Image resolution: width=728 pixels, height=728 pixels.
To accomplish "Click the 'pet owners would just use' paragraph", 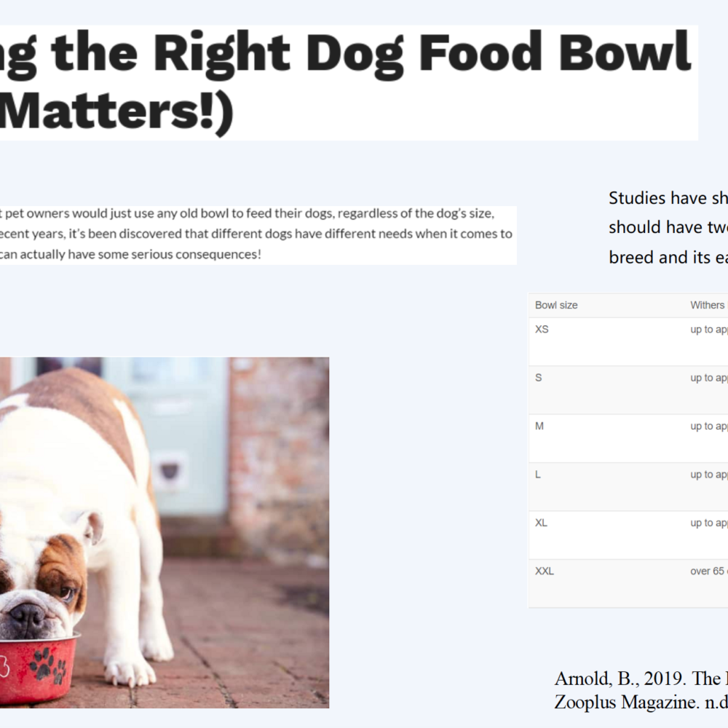I will [256, 234].
